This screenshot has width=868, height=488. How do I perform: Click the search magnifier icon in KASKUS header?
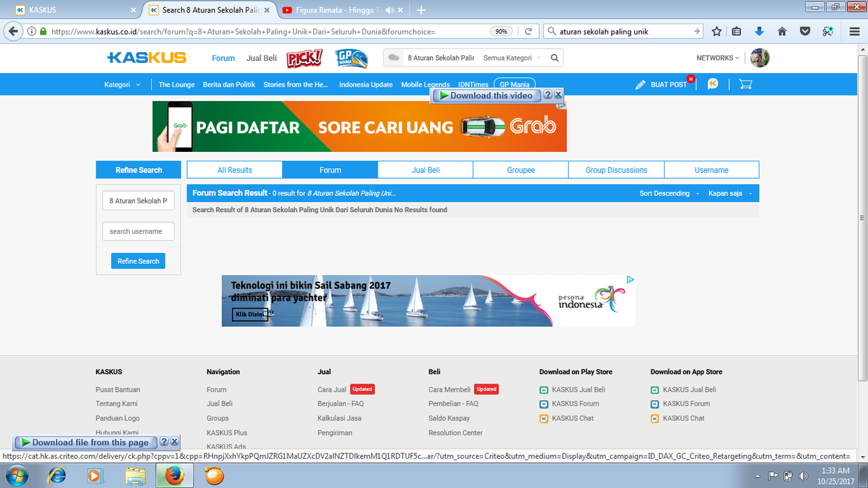click(555, 58)
